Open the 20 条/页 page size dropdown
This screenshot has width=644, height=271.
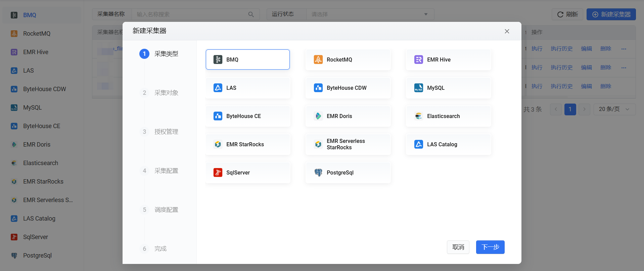point(614,109)
